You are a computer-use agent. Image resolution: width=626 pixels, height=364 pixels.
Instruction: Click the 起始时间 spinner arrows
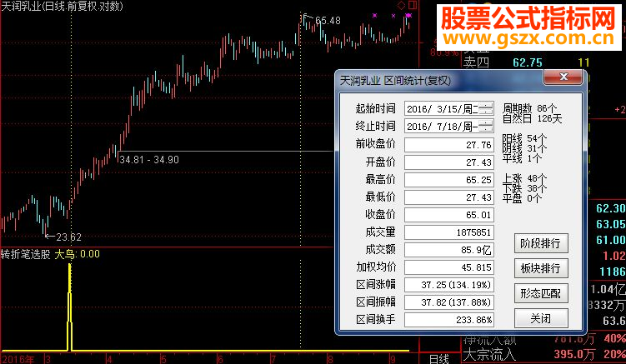(x=486, y=109)
